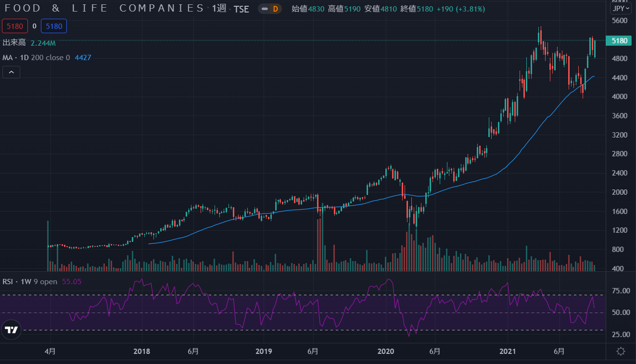The image size is (636, 364).
Task: Click the 2000 price axis label
Action: tap(620, 192)
